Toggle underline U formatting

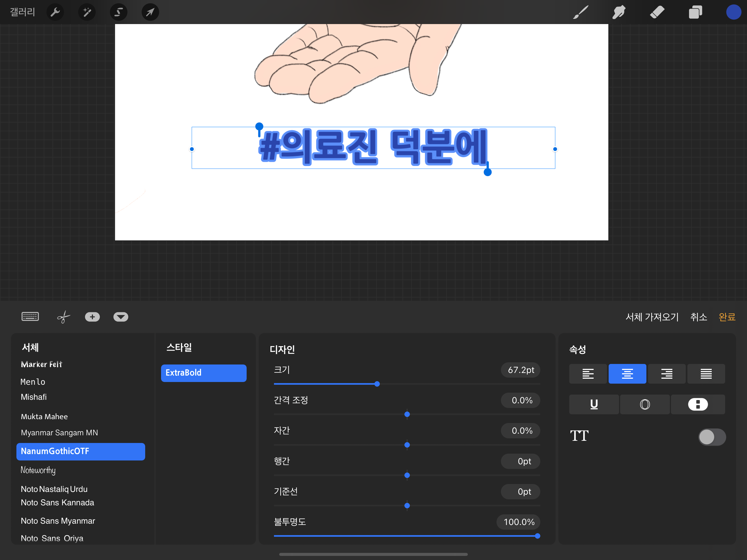(x=594, y=404)
